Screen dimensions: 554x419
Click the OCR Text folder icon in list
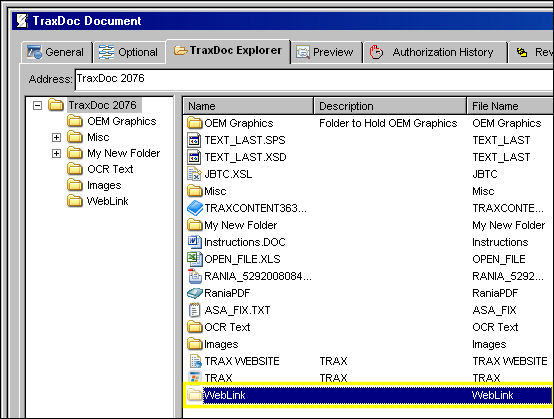pos(195,327)
